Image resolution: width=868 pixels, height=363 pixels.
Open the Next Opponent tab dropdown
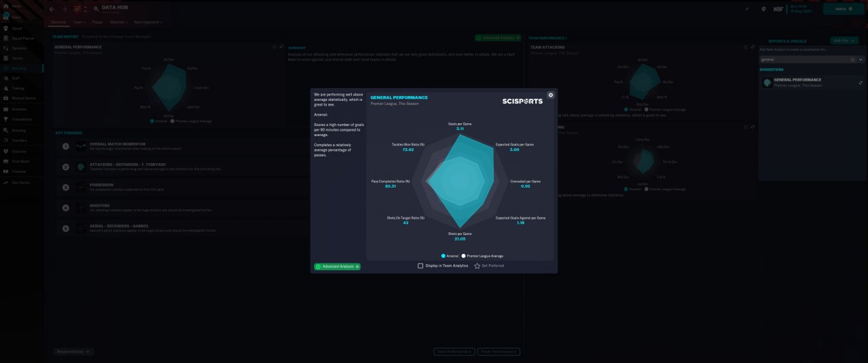pos(149,22)
